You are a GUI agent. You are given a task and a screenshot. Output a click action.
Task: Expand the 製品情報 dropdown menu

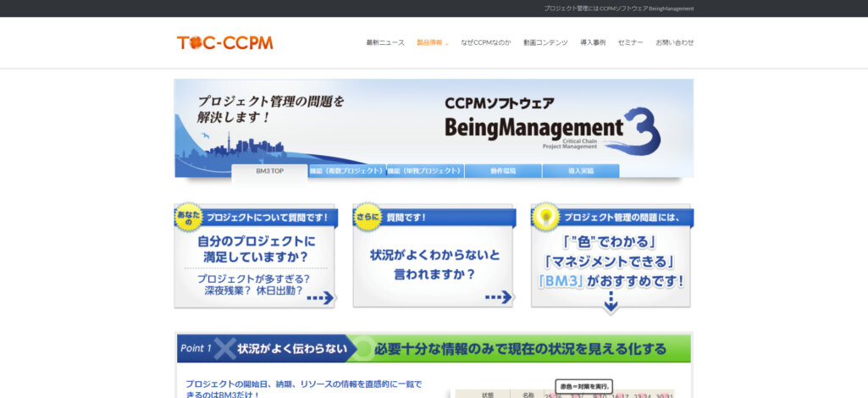433,42
